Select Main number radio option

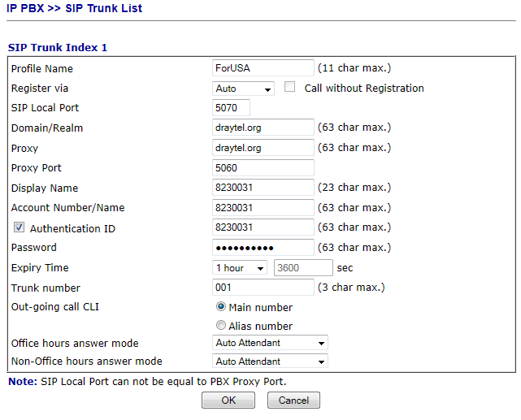[x=221, y=307]
